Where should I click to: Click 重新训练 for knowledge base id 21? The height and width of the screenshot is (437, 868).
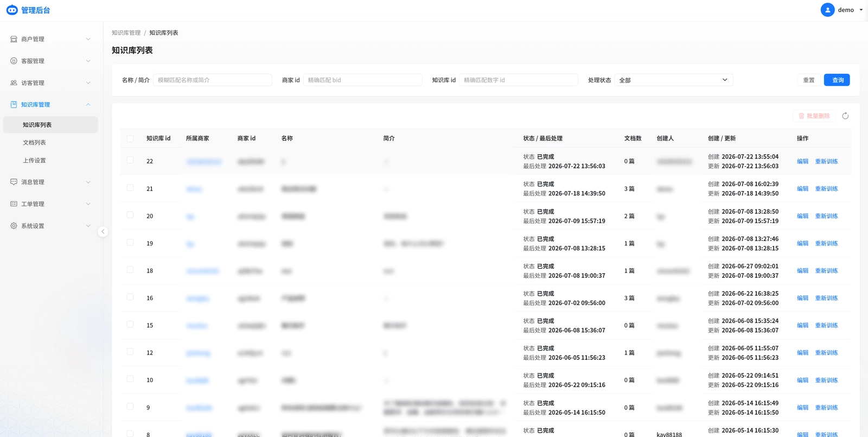pos(826,189)
